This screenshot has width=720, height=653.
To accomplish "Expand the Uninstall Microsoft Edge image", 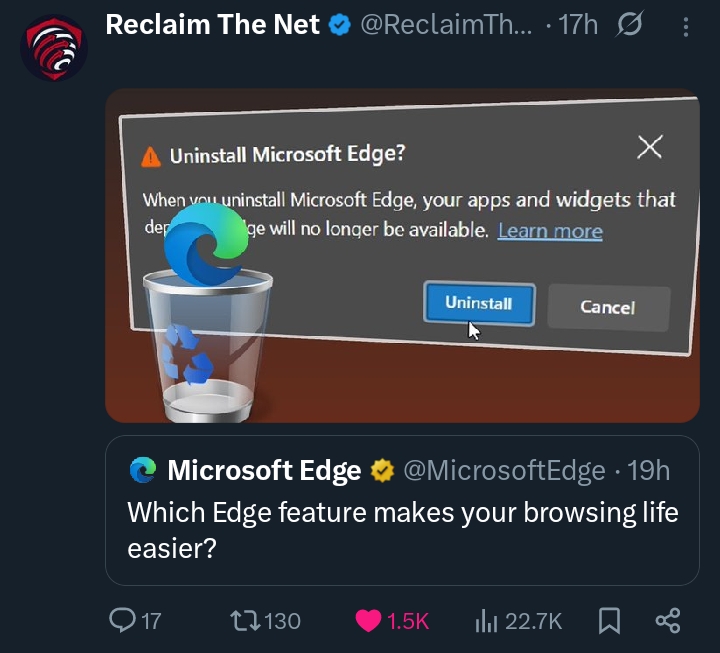I will tap(402, 255).
